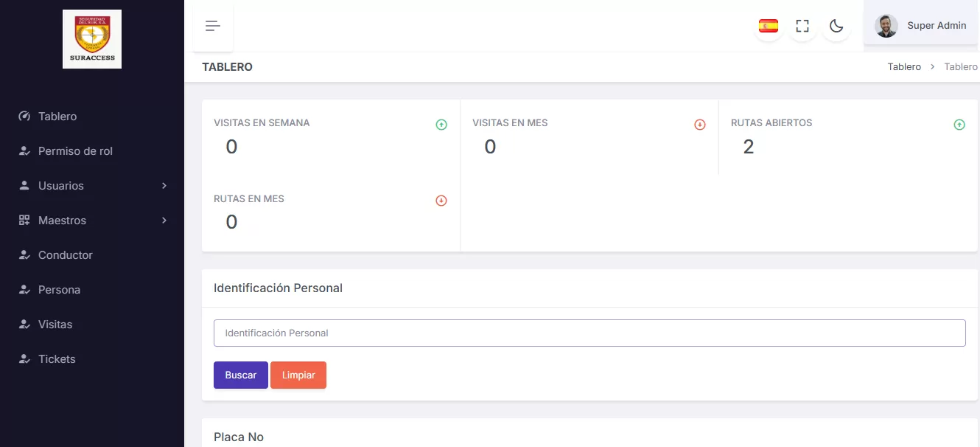
Task: Click red down arrow in Rutas en Mes
Action: (x=441, y=200)
